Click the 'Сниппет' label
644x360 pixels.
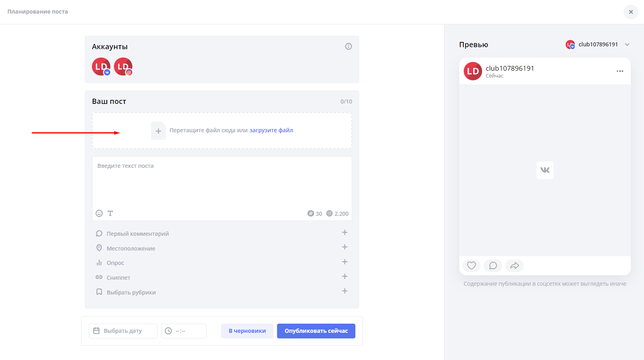tap(118, 278)
